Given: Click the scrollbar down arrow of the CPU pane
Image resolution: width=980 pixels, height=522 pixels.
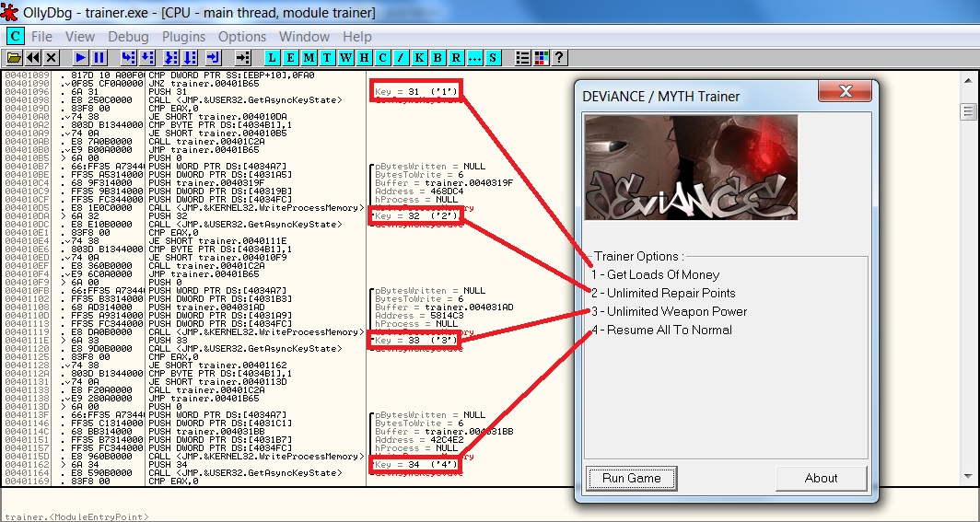Looking at the screenshot, I should coord(969,476).
